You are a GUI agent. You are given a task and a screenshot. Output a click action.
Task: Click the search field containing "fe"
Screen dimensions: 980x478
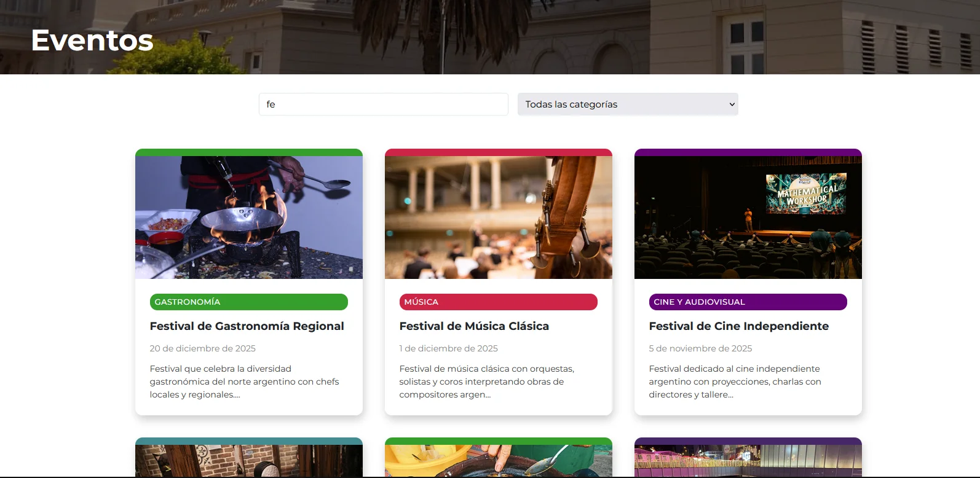[383, 104]
